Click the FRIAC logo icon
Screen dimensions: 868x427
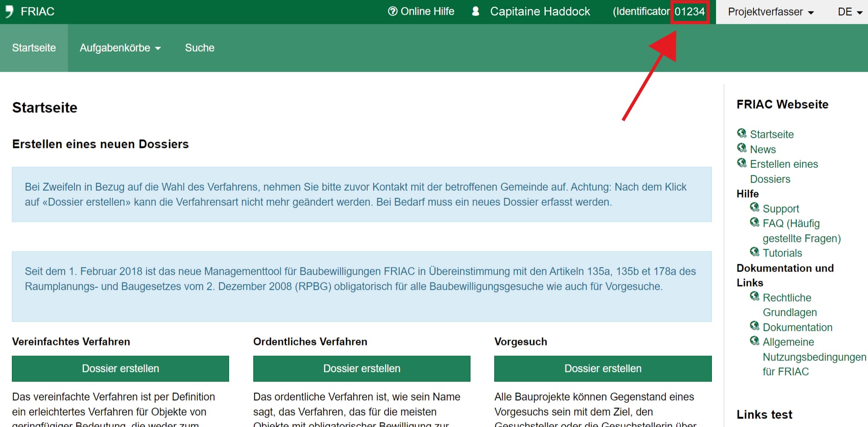point(9,11)
